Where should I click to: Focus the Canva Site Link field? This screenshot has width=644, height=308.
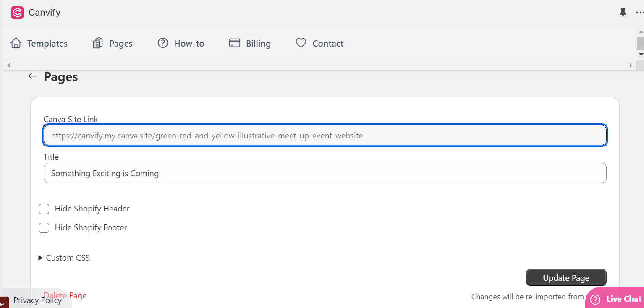(x=325, y=136)
